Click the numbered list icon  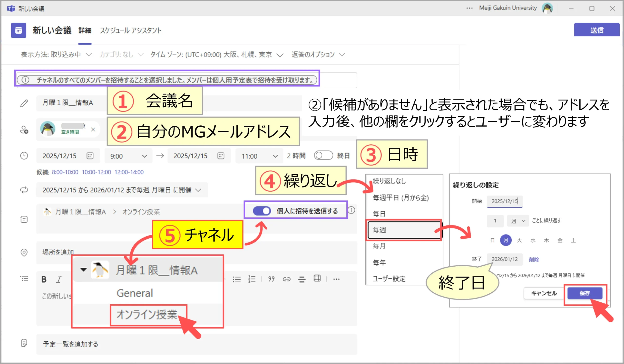point(252,279)
